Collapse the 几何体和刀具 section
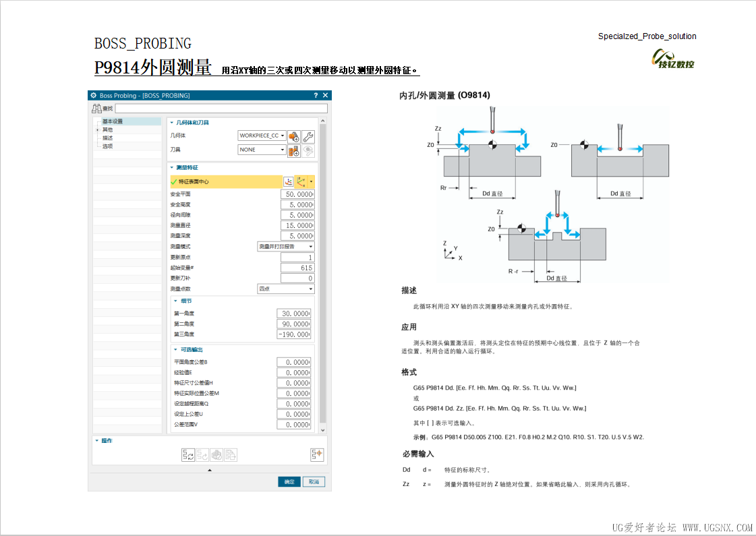Viewport: 756px width, 536px height. (172, 123)
